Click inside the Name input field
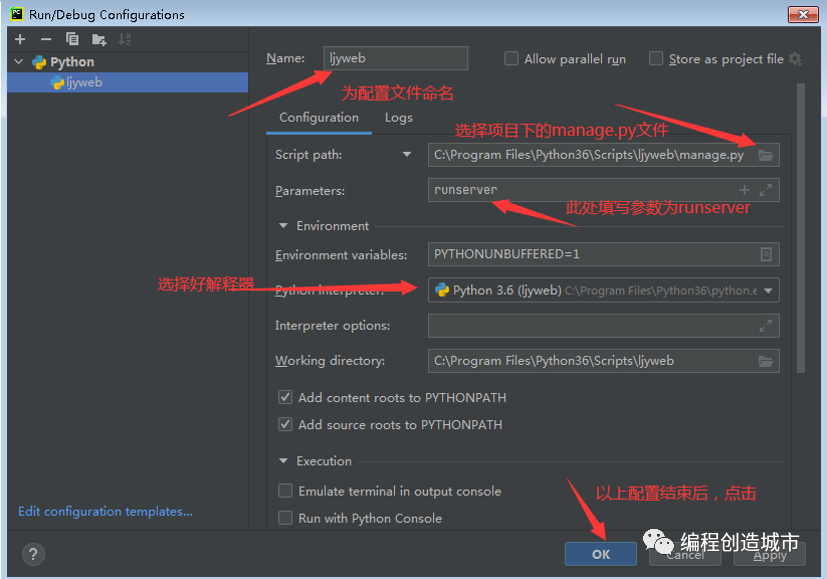The image size is (827, 579). pos(394,58)
